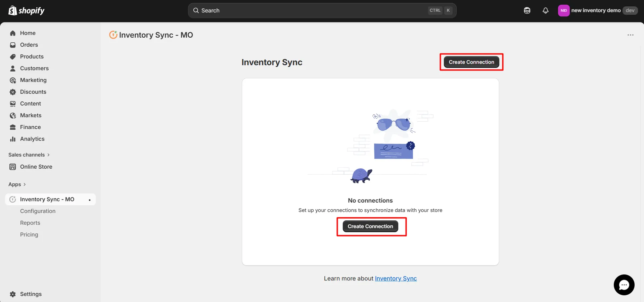Click the magnifier search icon
644x302 pixels.
coord(196,10)
